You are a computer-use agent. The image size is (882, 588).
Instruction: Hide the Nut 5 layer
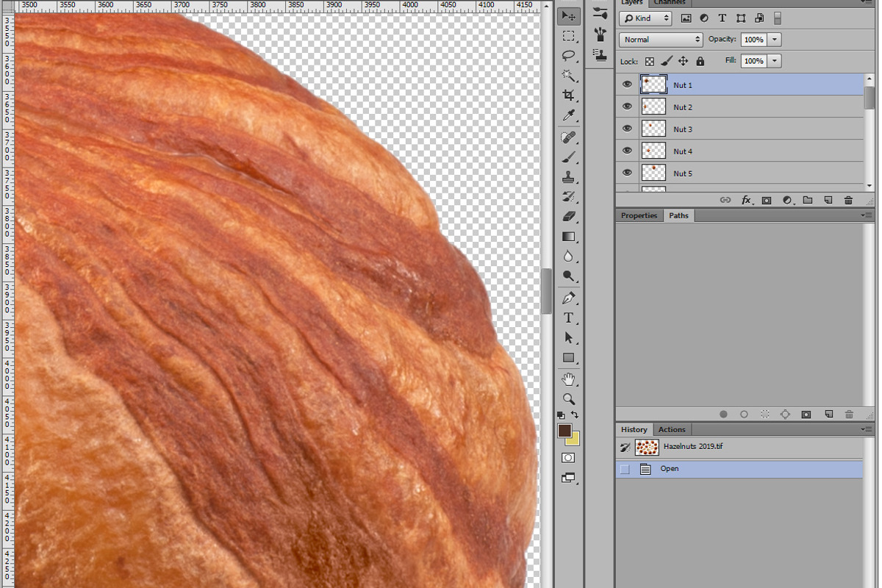(x=627, y=173)
